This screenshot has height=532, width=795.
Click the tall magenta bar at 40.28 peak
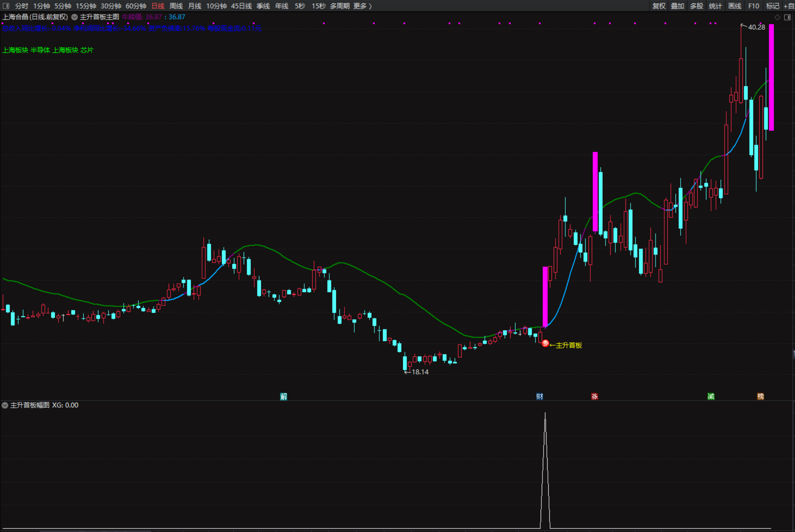[771, 77]
